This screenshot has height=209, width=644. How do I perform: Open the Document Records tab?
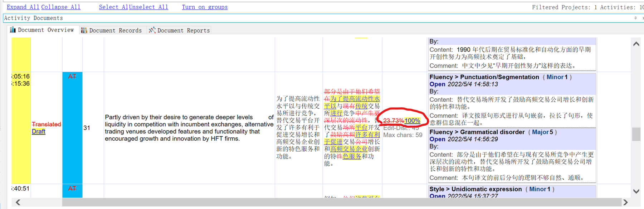112,30
